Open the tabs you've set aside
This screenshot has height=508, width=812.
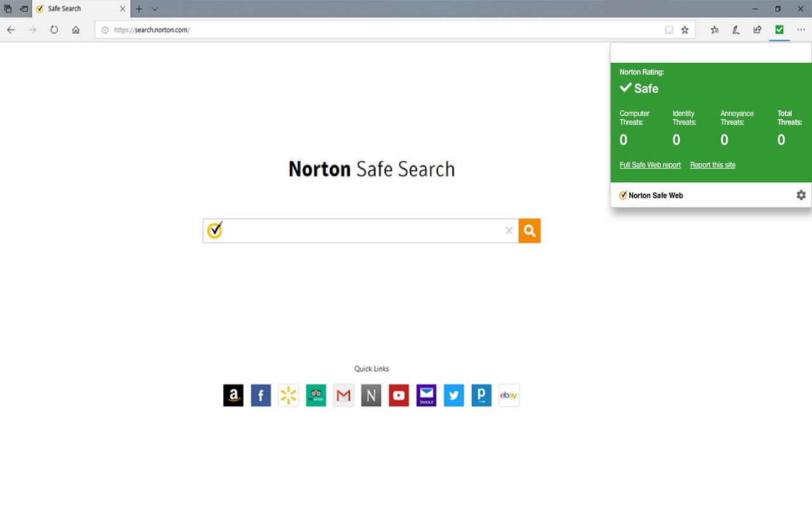pos(8,9)
